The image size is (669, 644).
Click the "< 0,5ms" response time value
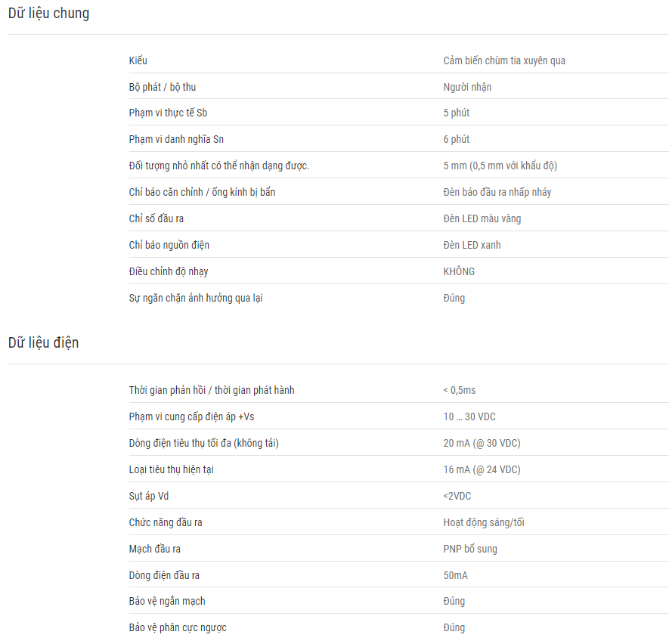coord(460,390)
